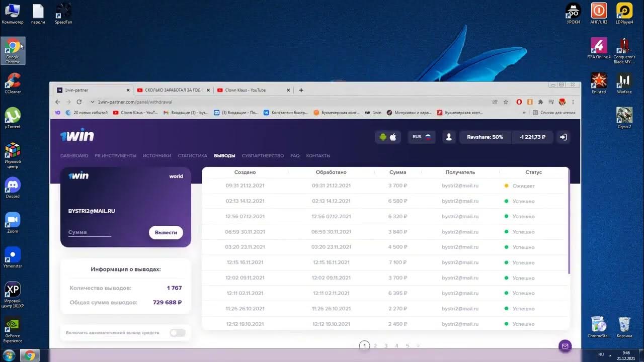
Task: Open the 1win bookmark
Action: tap(373, 113)
